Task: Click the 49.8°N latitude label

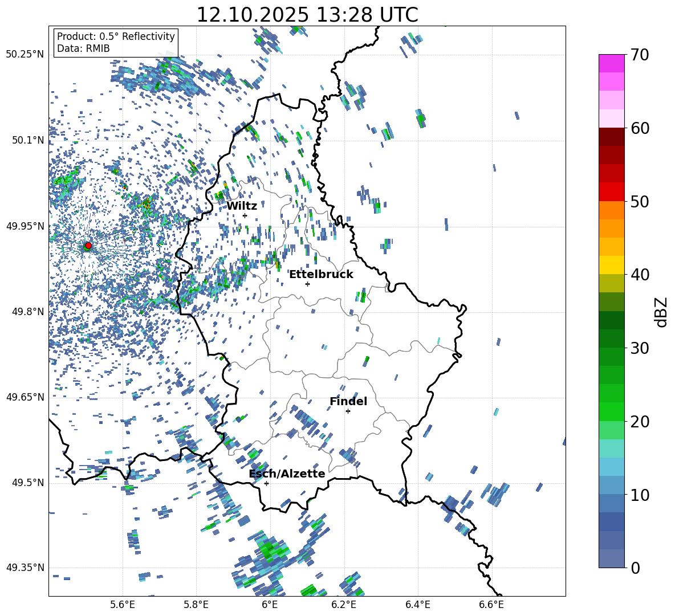Action: pos(27,312)
